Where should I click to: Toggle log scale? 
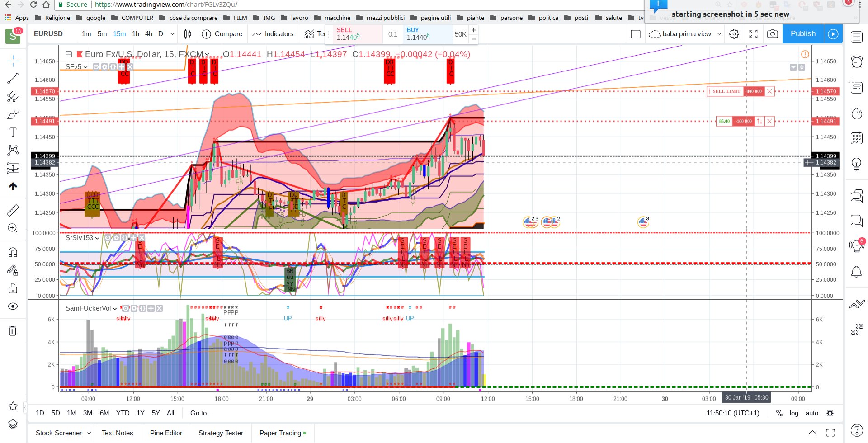794,413
